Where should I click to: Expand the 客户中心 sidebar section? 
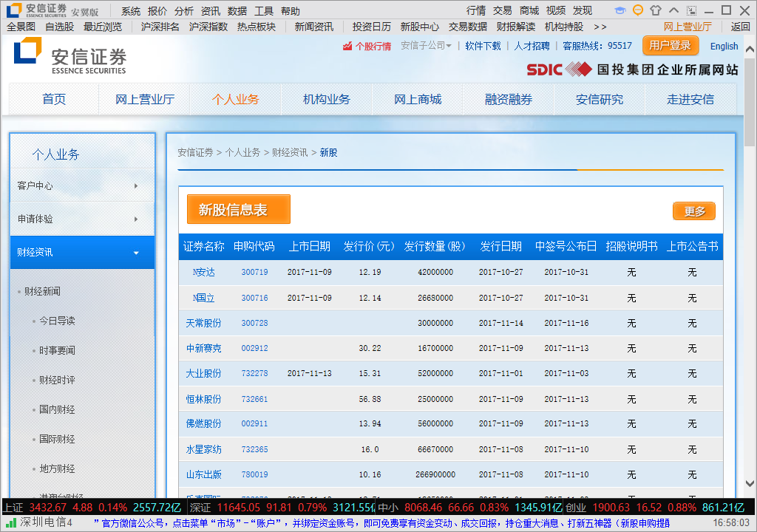coord(82,185)
